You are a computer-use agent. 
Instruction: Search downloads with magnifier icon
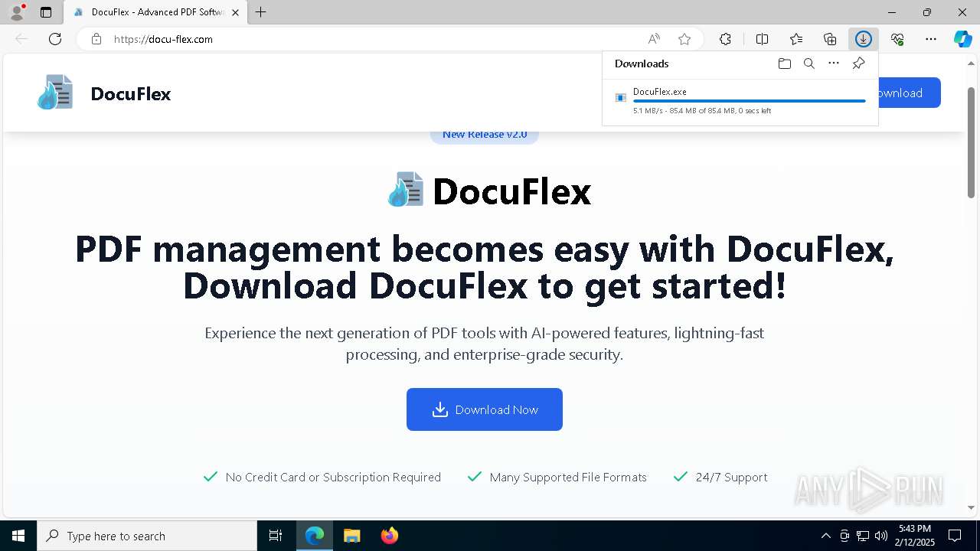808,64
